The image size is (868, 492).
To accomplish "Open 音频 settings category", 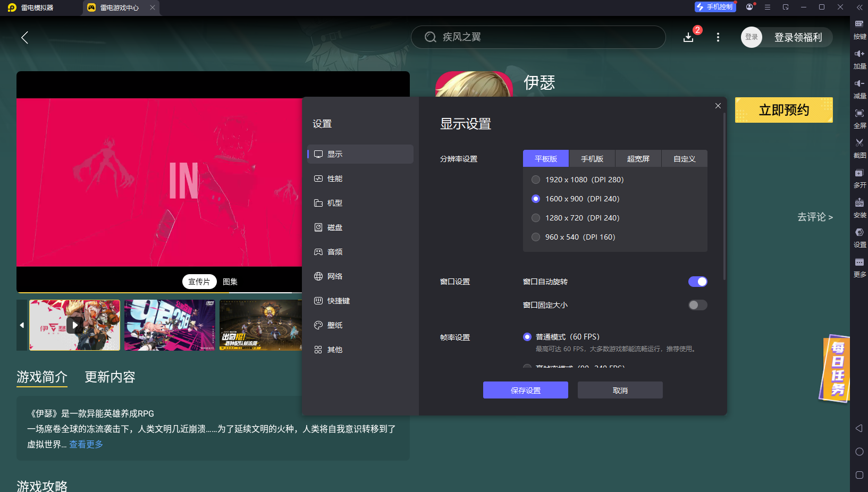I will point(360,252).
